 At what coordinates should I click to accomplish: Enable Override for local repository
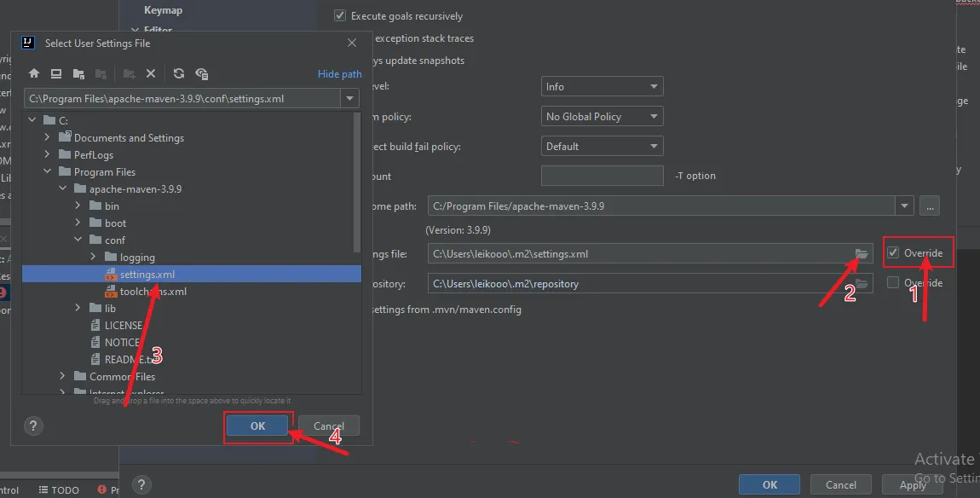pos(893,283)
